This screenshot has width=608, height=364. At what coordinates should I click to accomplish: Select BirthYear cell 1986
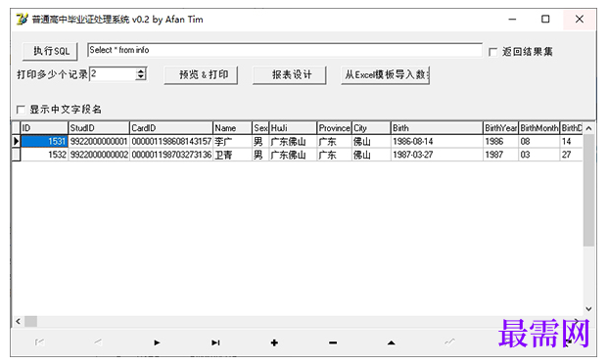(x=500, y=141)
